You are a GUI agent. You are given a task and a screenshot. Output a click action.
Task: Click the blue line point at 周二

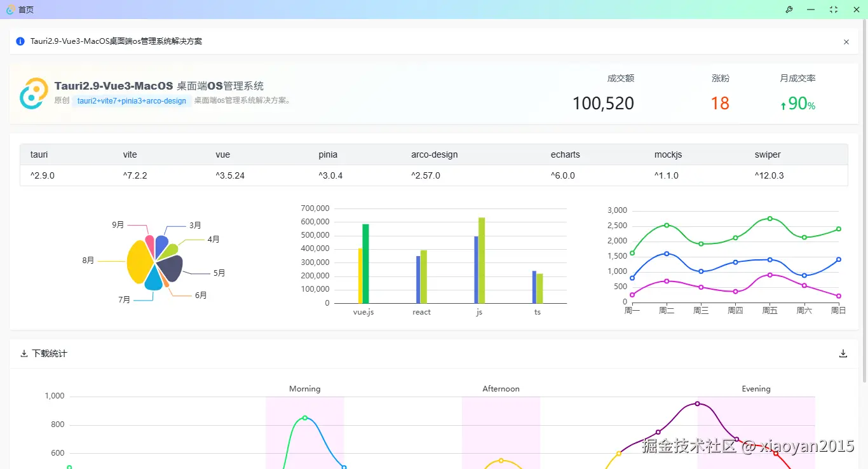pos(667,254)
